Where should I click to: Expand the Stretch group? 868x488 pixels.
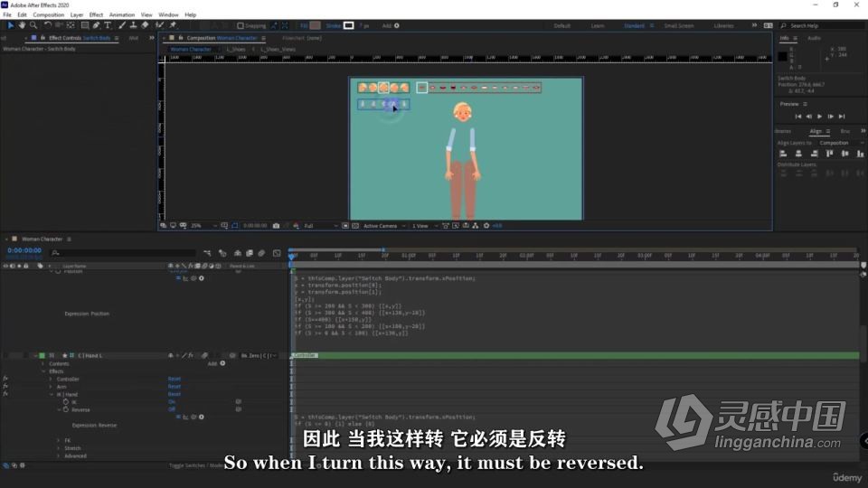point(59,448)
